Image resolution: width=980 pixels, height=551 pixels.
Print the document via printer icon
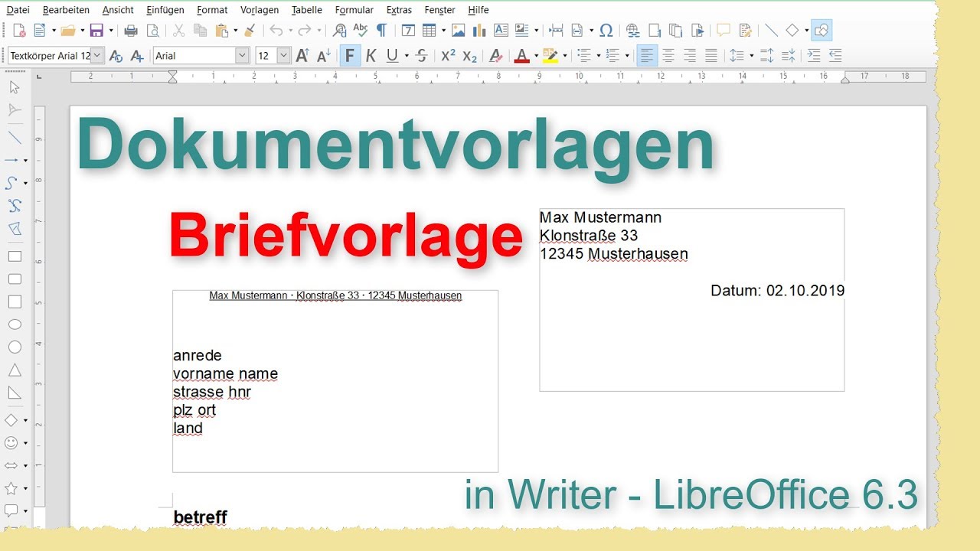(131, 31)
